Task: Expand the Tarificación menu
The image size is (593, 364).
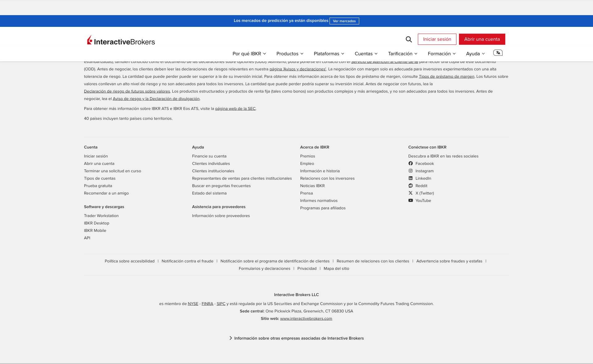Action: 403,54
